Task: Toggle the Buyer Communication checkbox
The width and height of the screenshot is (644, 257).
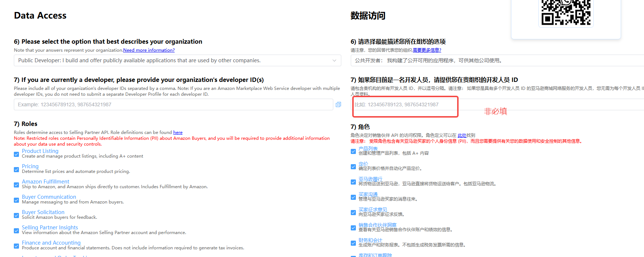Action: pyautogui.click(x=16, y=200)
